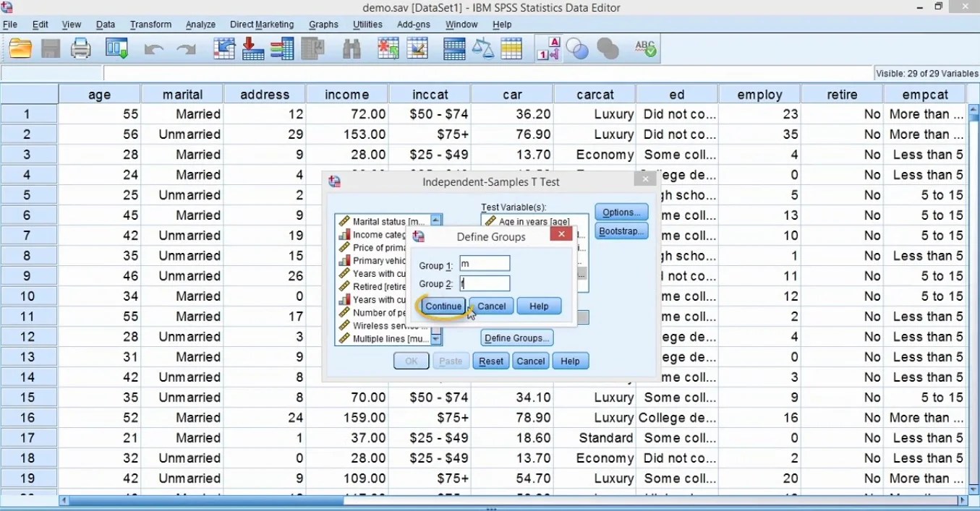The height and width of the screenshot is (511, 980).
Task: Click the Group 2 input field
Action: 485,284
